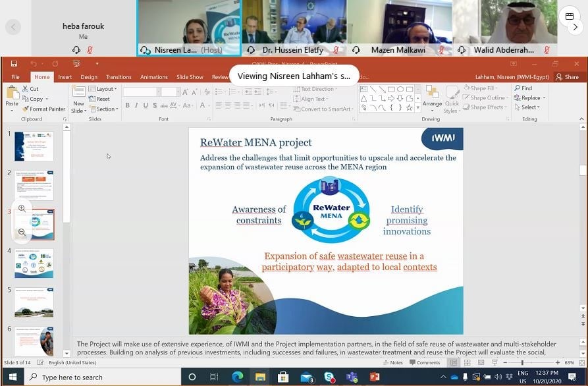Show the previous participants with left arrow
This screenshot has width=588, height=386.
(13, 27)
